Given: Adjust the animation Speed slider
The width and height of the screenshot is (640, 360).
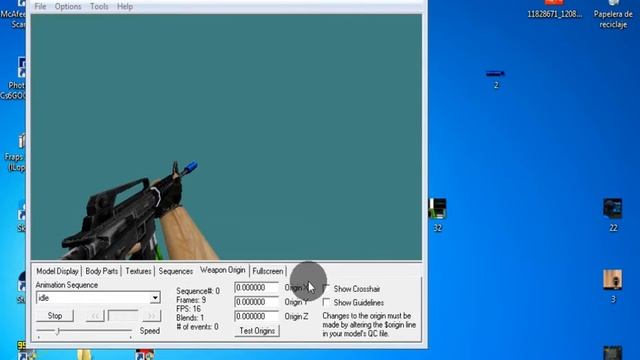Looking at the screenshot, I should pyautogui.click(x=58, y=331).
